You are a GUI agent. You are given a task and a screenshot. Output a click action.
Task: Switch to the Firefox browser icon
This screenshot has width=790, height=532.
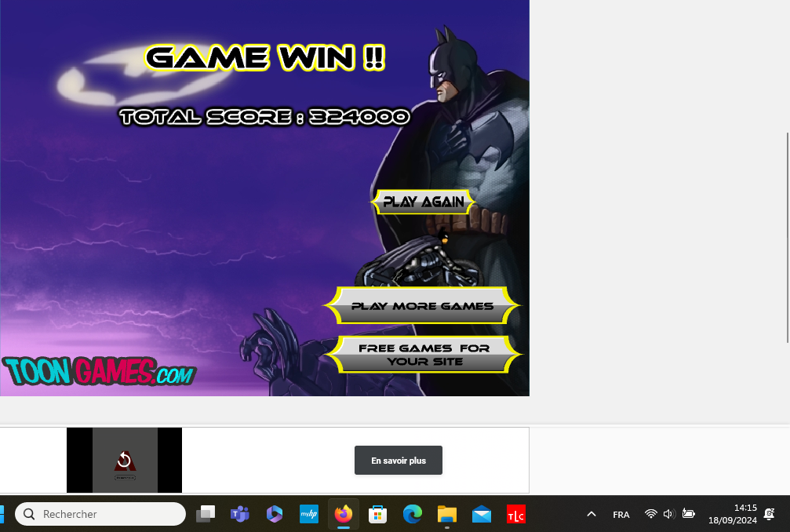(x=343, y=514)
